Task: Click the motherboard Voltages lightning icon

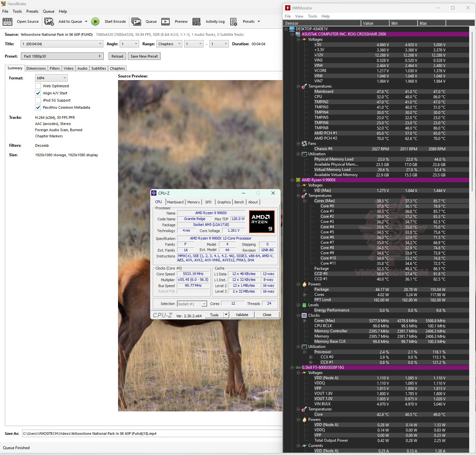Action: tap(304, 39)
